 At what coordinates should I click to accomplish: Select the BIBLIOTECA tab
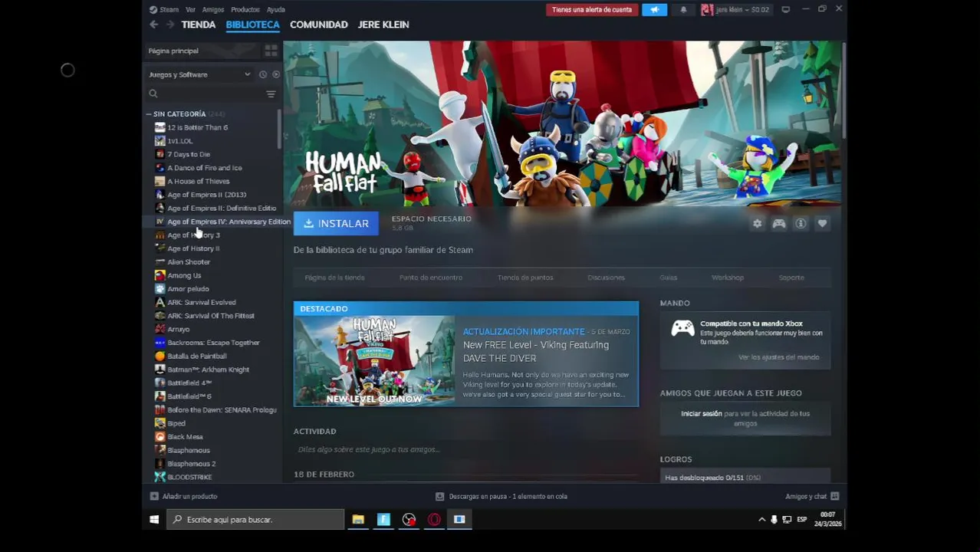click(x=252, y=25)
